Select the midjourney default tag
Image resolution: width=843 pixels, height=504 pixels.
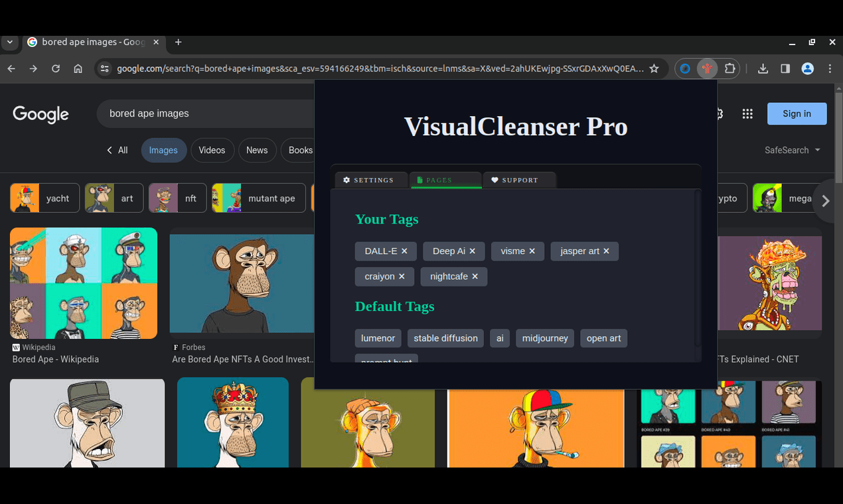(545, 338)
